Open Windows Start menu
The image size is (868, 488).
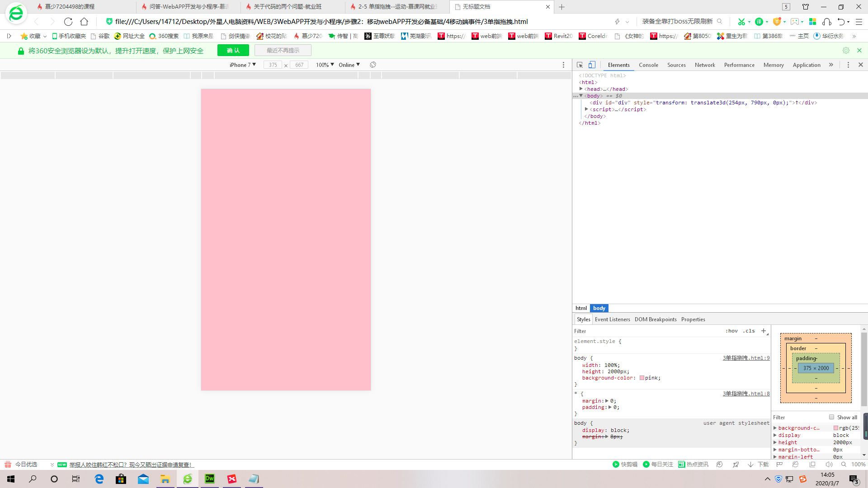pos(11,479)
